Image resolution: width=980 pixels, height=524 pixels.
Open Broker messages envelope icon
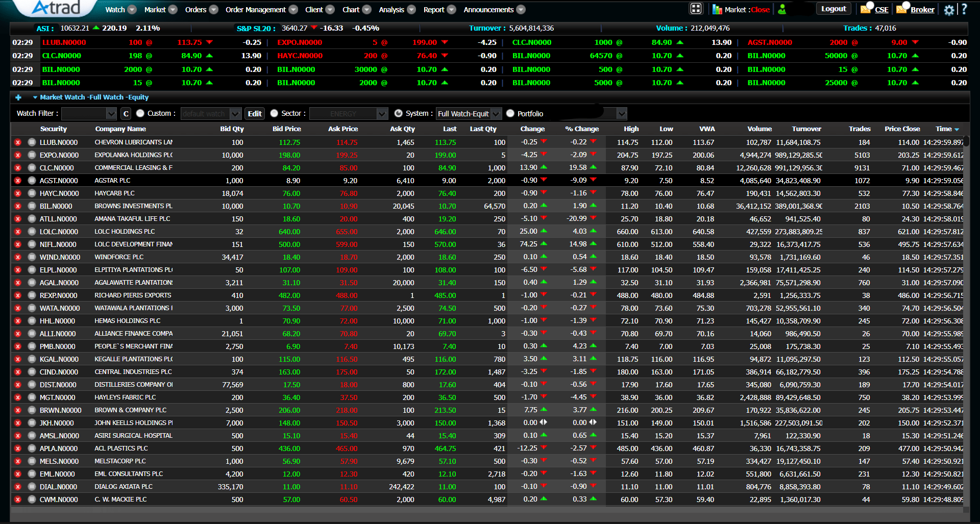tap(902, 9)
